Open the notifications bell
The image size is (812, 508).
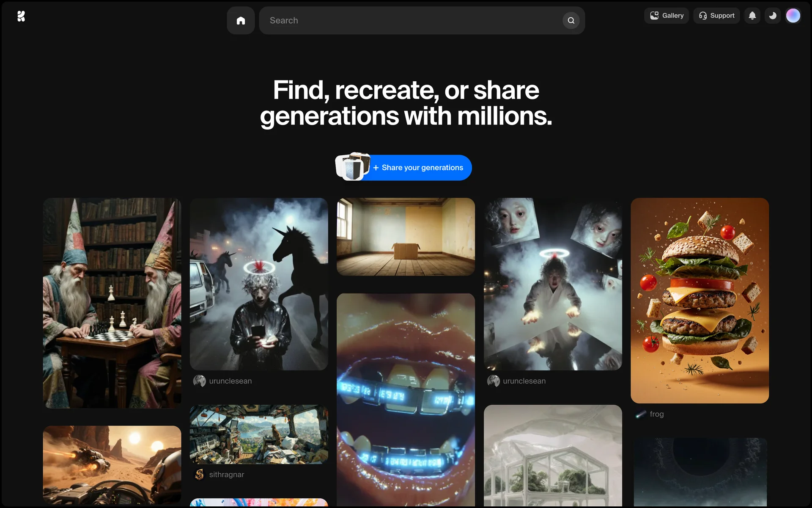[752, 16]
